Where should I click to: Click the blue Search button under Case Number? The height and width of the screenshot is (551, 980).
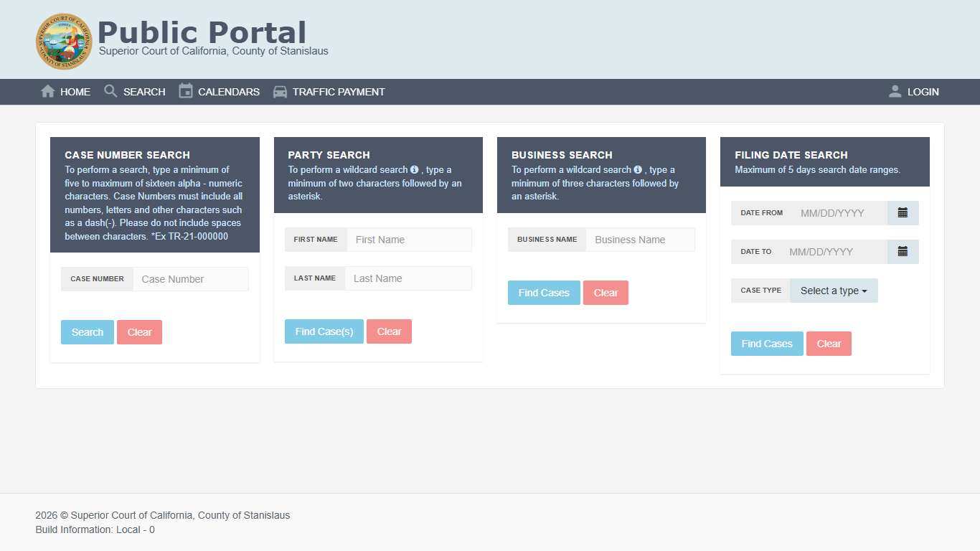coord(87,332)
